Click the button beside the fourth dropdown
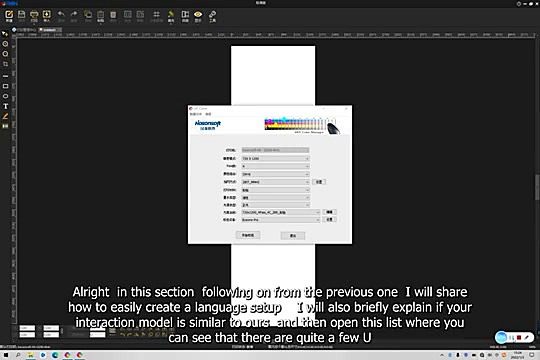540x360 pixels. 319,182
